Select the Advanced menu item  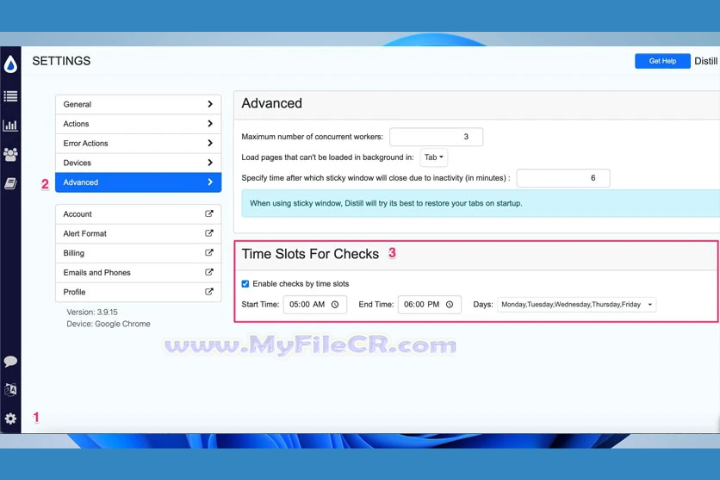coord(138,182)
